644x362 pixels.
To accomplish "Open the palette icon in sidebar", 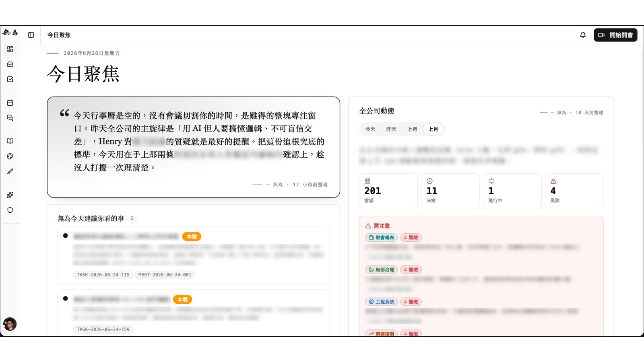I will 10,156.
